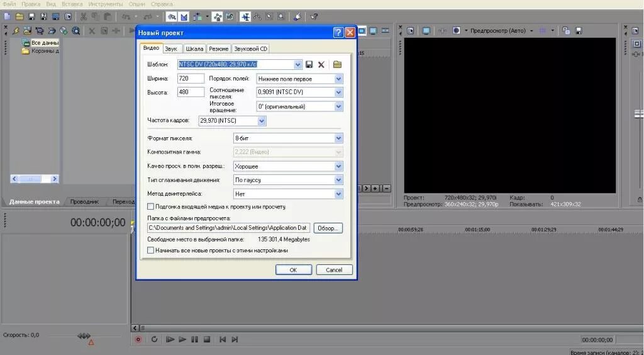
Task: Click the Record button on transport bar
Action: pyautogui.click(x=138, y=339)
